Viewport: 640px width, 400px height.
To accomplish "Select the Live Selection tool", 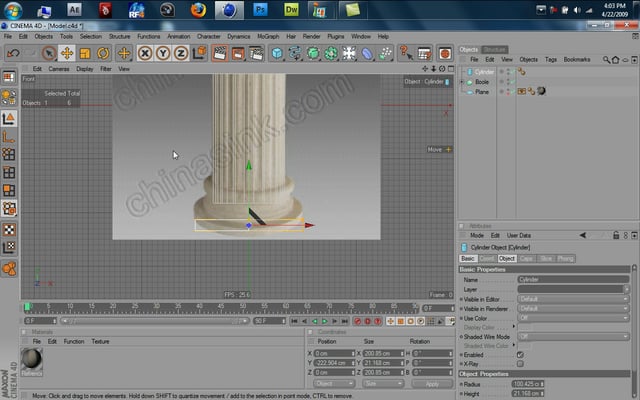I will (x=49, y=53).
